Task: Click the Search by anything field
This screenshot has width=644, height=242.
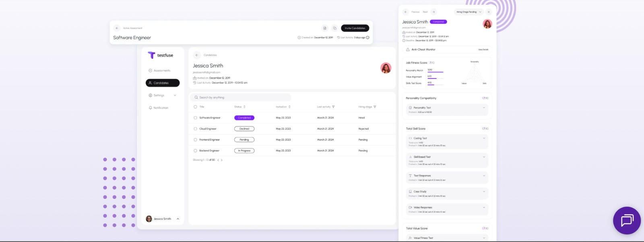Action: coord(242,97)
